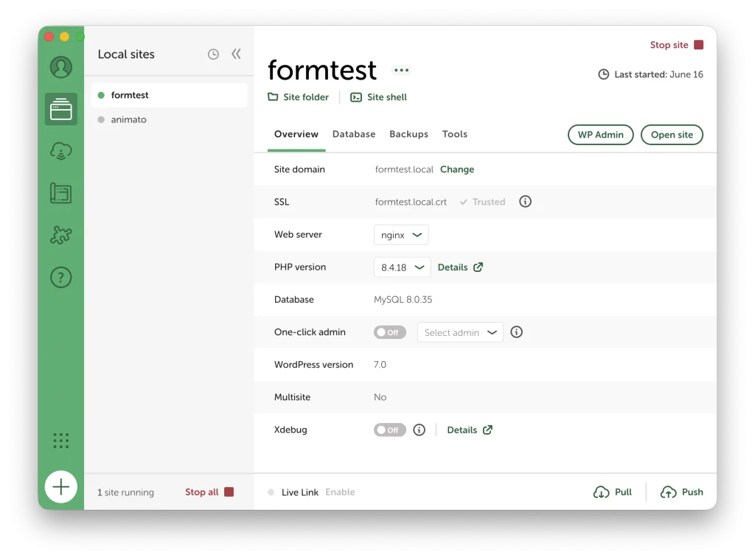755x560 pixels.
Task: Select the animato site in list
Action: click(169, 119)
